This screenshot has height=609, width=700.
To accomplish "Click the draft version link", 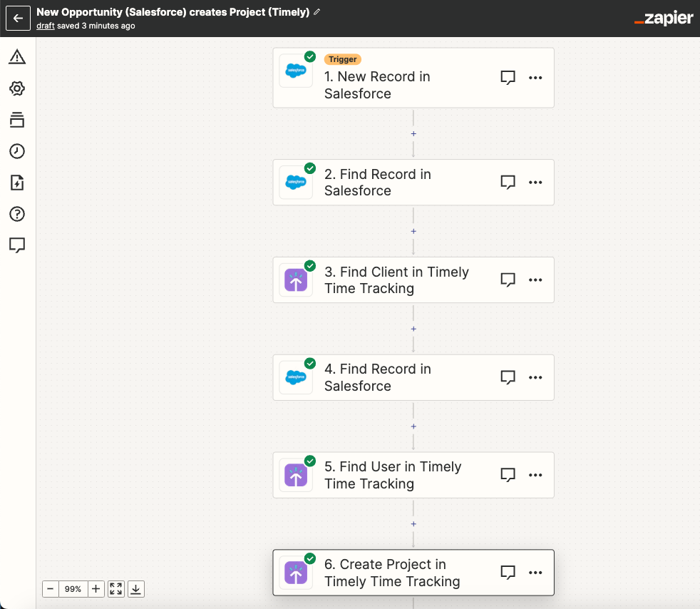I will click(x=46, y=26).
